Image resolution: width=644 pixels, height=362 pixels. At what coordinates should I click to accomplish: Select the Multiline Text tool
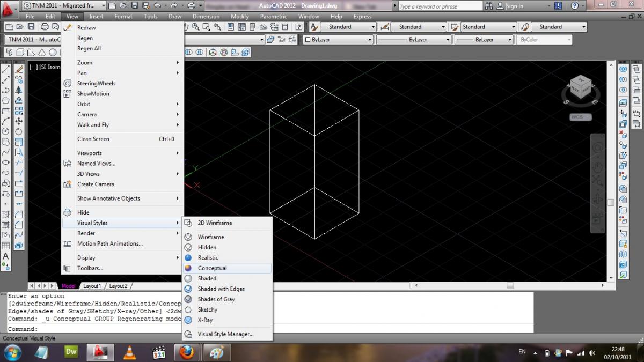(x=5, y=256)
